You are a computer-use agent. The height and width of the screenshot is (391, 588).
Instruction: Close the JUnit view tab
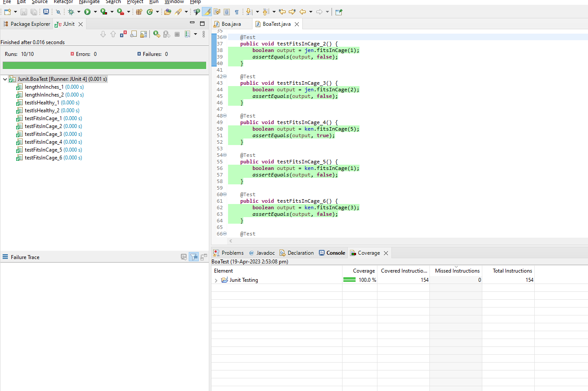[80, 24]
